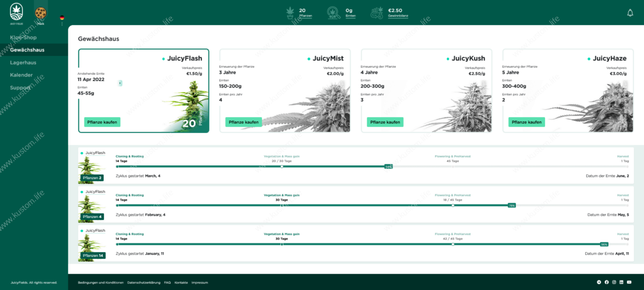644x290 pixels.
Task: Expand the small arrow on JuicyFlash card
Action: point(120,83)
